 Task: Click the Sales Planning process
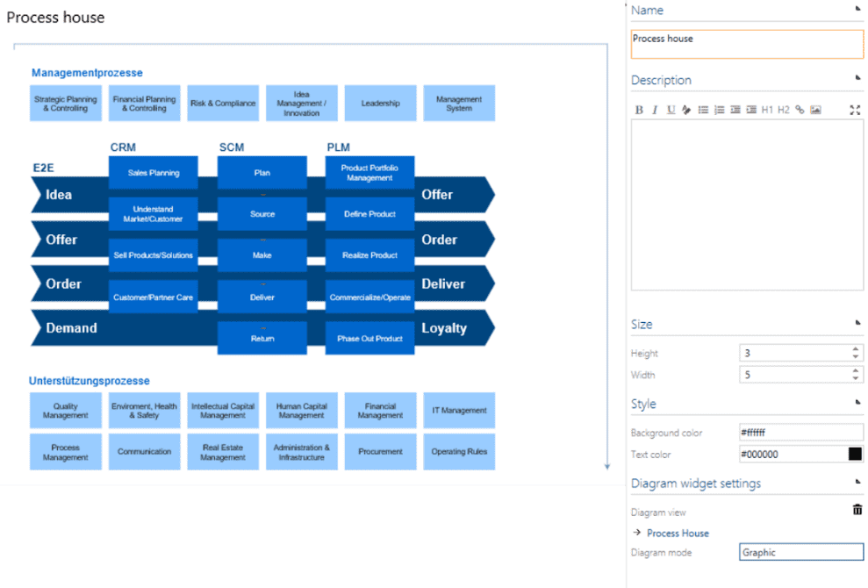pos(154,173)
